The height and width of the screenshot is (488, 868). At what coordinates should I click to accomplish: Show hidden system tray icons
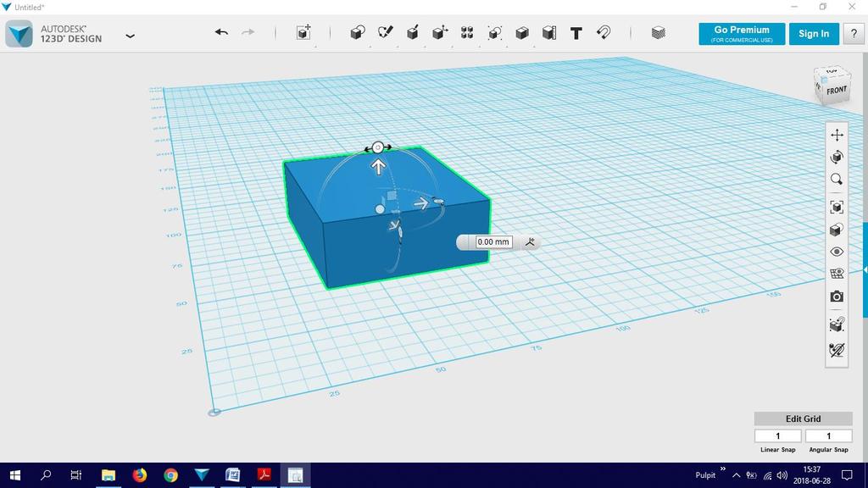point(737,475)
